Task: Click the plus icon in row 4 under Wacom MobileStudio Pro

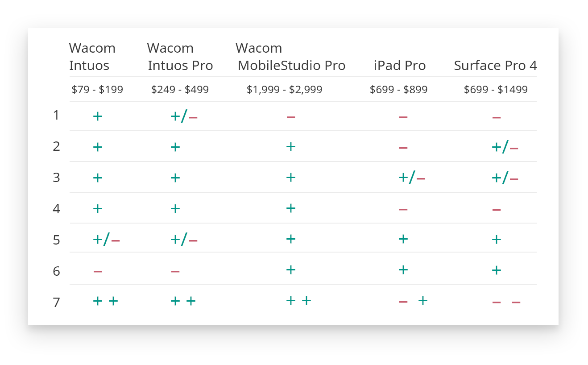Action: pos(290,208)
